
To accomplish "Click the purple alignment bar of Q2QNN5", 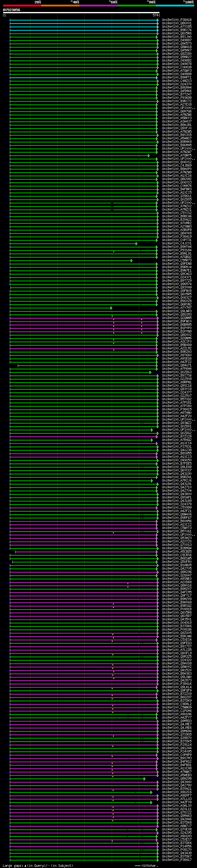I will [83, 318].
